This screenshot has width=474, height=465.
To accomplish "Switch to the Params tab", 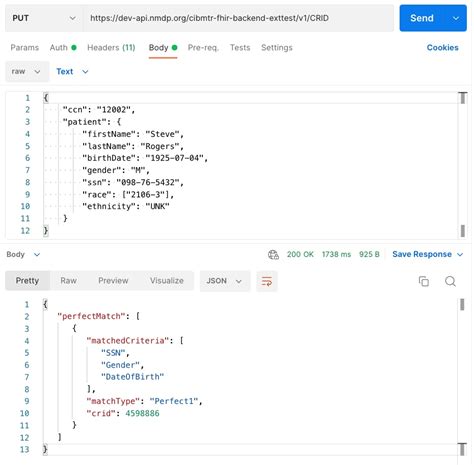I will tap(25, 48).
